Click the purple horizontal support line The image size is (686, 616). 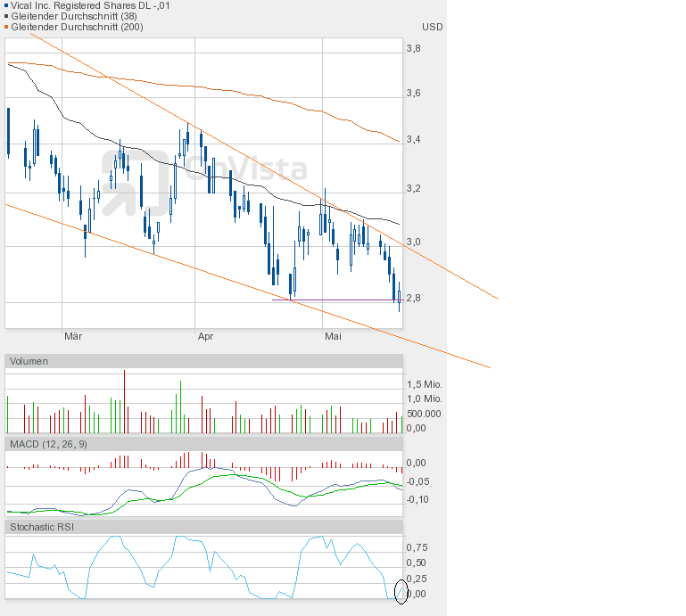click(x=339, y=300)
